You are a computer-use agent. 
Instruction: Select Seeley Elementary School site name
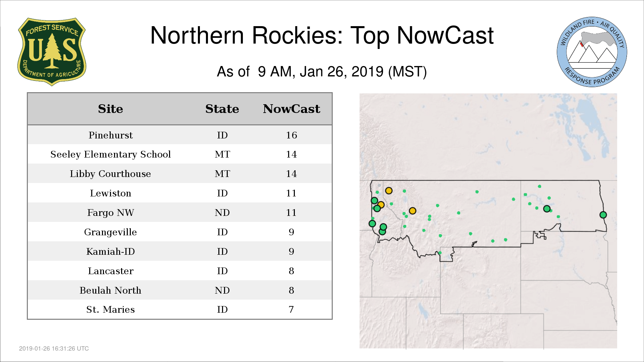point(110,154)
